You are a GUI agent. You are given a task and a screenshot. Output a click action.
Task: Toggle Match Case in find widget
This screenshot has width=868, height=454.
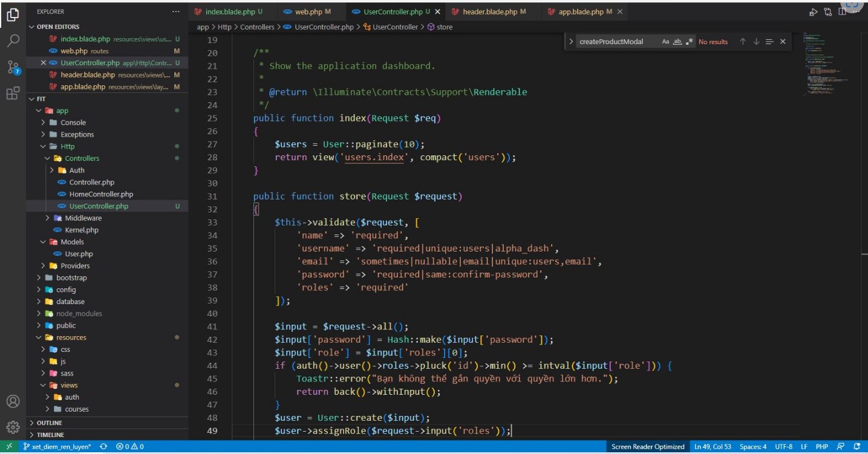pos(665,42)
